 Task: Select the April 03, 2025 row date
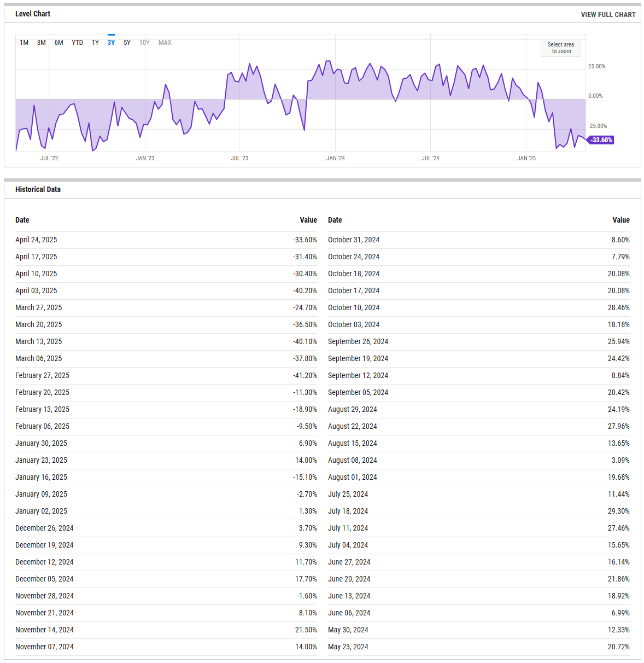click(36, 290)
